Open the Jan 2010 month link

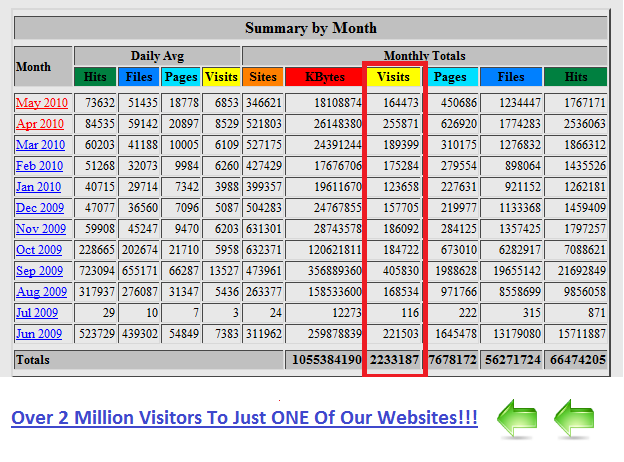coord(38,187)
